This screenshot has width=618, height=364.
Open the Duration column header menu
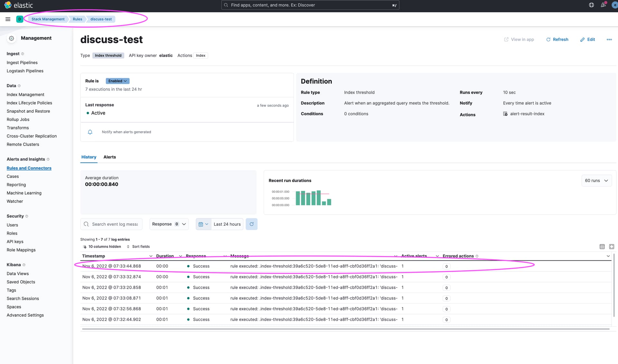181,256
